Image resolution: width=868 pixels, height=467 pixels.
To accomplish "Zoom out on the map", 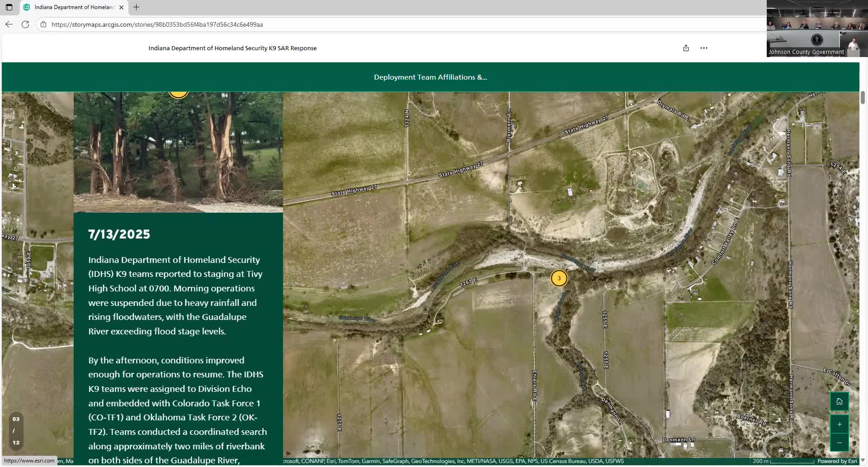I will pyautogui.click(x=840, y=443).
